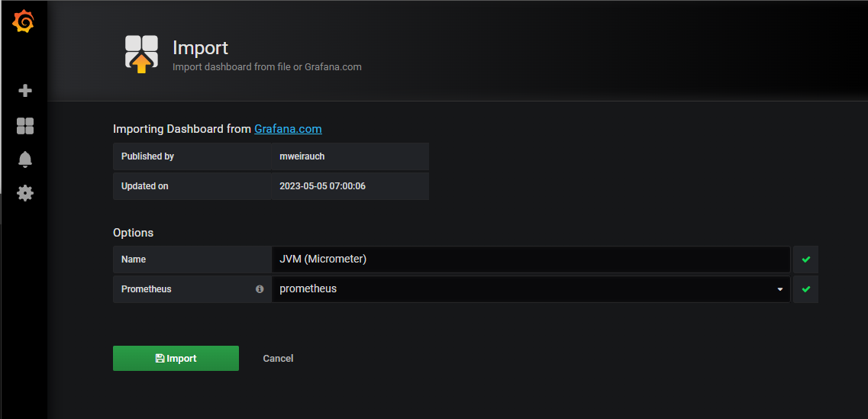Open the Alerting bell icon
This screenshot has height=419, width=868.
tap(25, 160)
